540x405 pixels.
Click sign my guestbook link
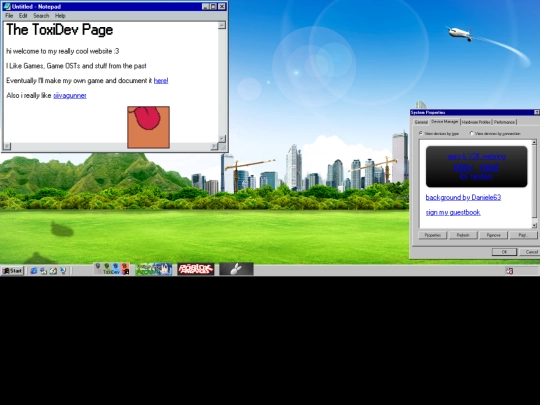(x=453, y=212)
